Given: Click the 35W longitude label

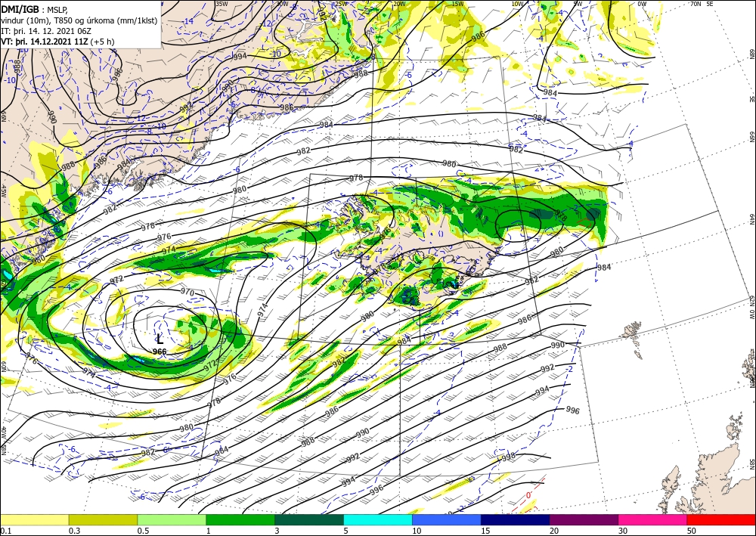Looking at the screenshot, I should tap(222, 4).
